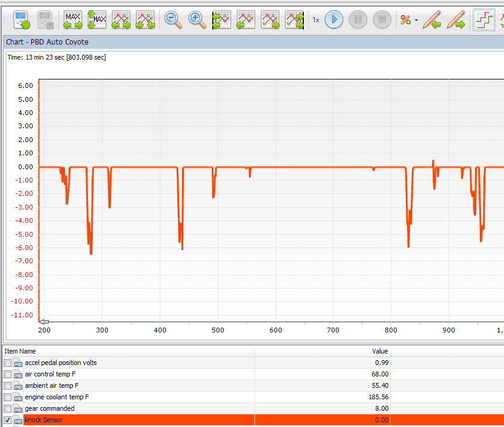
Task: Click value 0.00 for knock Sensor
Action: pos(382,420)
